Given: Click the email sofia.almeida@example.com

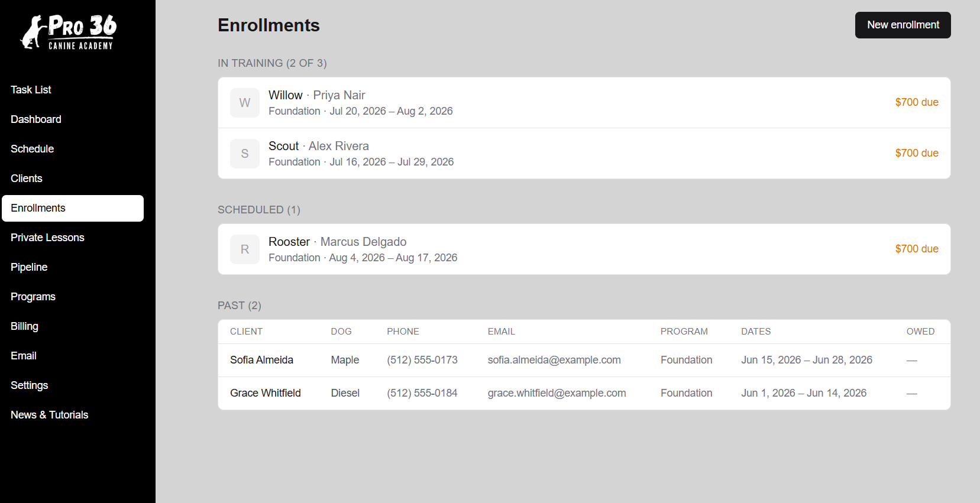Looking at the screenshot, I should (x=554, y=360).
